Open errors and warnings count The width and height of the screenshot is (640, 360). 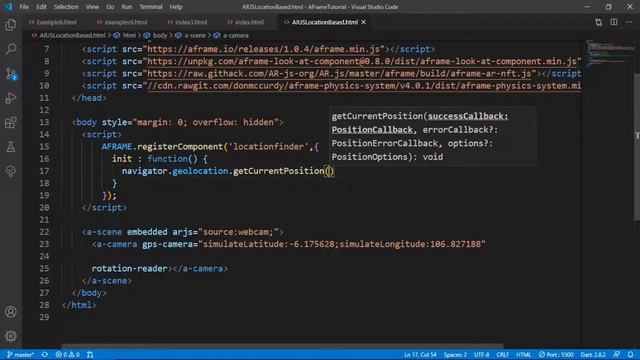68,355
